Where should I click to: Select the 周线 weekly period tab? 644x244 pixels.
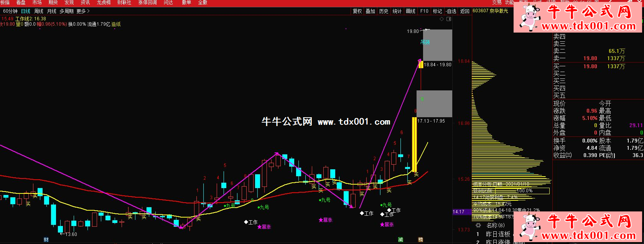pos(39,11)
